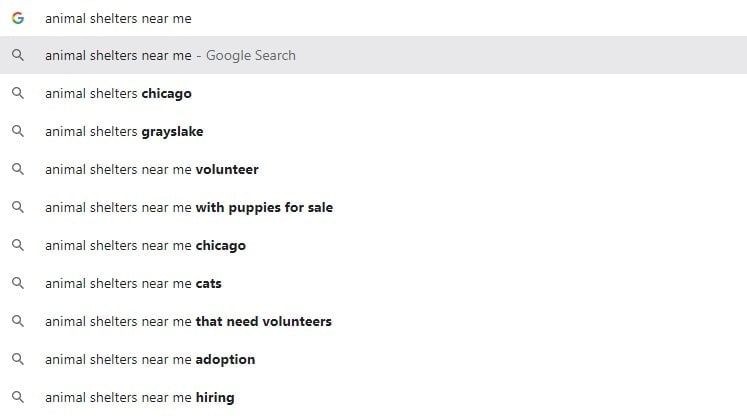The image size is (747, 420).
Task: Select 'animal shelters near me - Google Search'
Action: (374, 55)
